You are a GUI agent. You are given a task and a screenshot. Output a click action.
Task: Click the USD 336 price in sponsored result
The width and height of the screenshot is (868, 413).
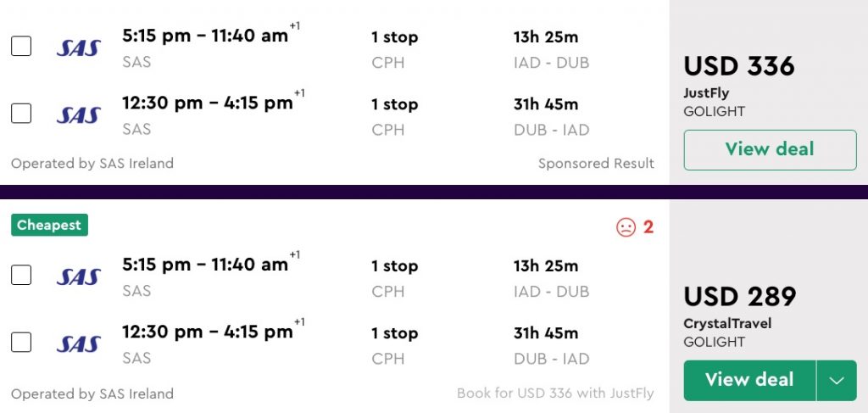739,66
